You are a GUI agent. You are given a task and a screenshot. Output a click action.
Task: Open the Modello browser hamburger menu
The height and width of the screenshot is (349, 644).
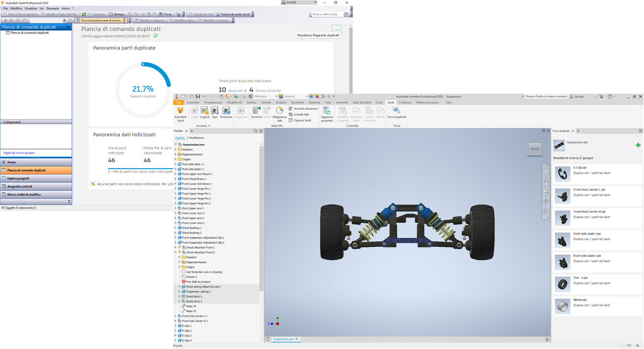pyautogui.click(x=261, y=131)
